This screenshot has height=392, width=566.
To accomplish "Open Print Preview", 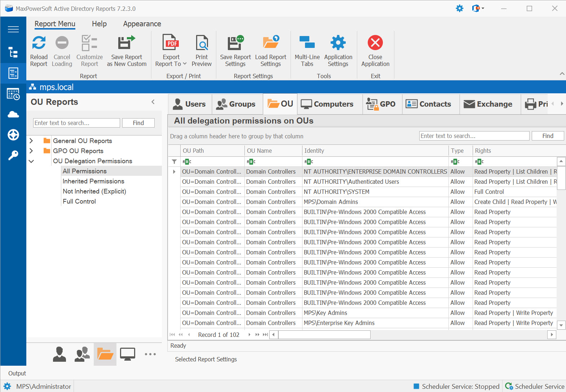I will point(202,50).
